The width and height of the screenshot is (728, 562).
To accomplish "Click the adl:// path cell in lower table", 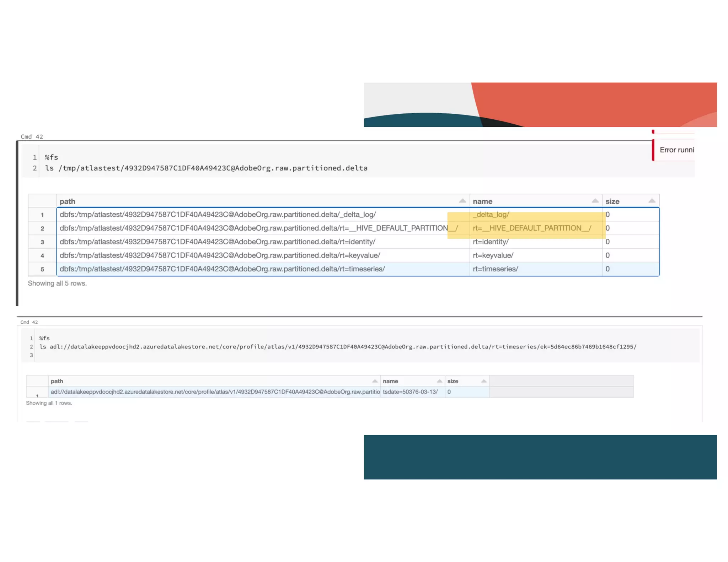I will (x=215, y=392).
